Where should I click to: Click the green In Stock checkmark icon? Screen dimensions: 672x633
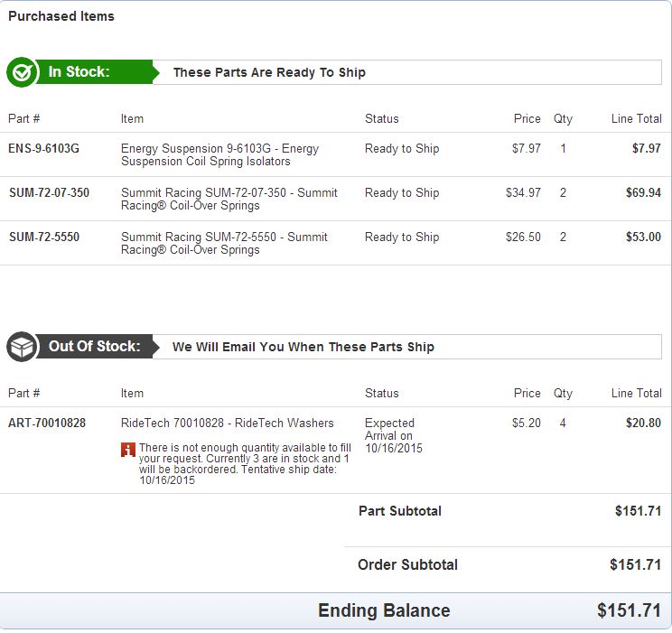[x=22, y=72]
